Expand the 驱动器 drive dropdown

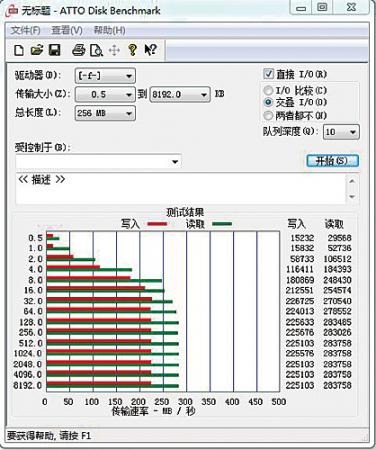105,76
